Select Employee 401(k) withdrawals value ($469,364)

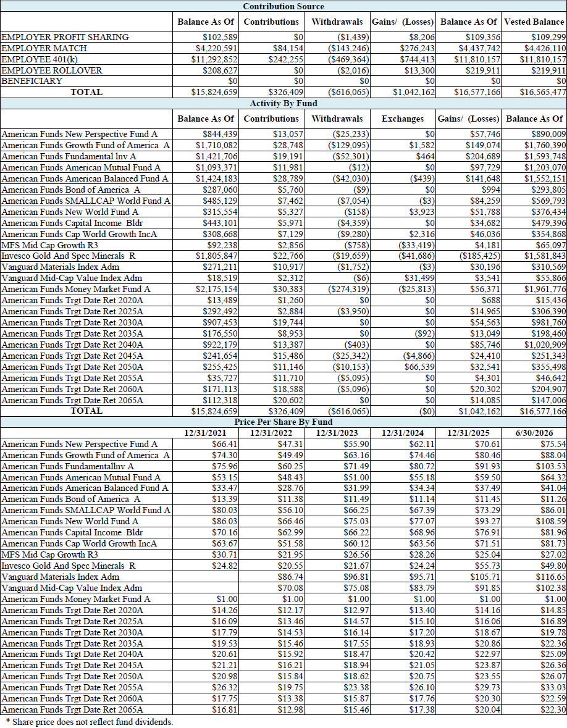click(348, 59)
